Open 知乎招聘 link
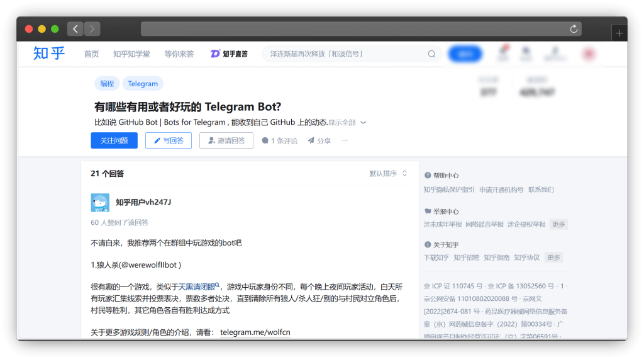The height and width of the screenshot is (357, 644). point(466,258)
